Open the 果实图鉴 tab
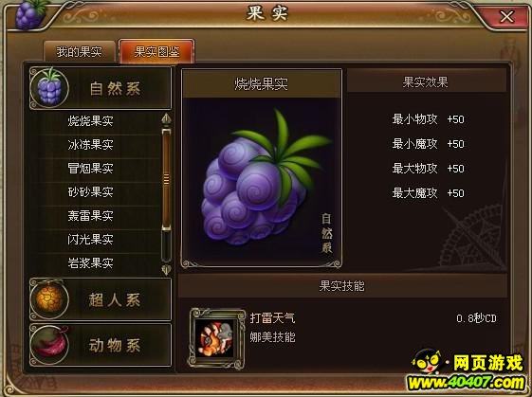532x397 pixels. (156, 51)
